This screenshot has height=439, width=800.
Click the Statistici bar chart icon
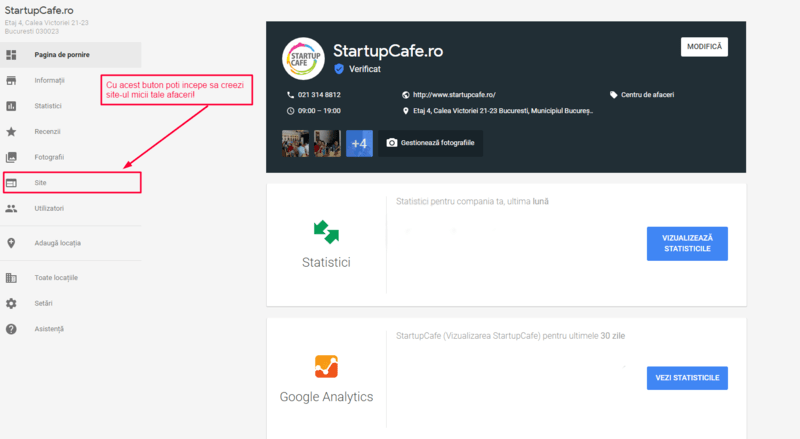pyautogui.click(x=11, y=106)
